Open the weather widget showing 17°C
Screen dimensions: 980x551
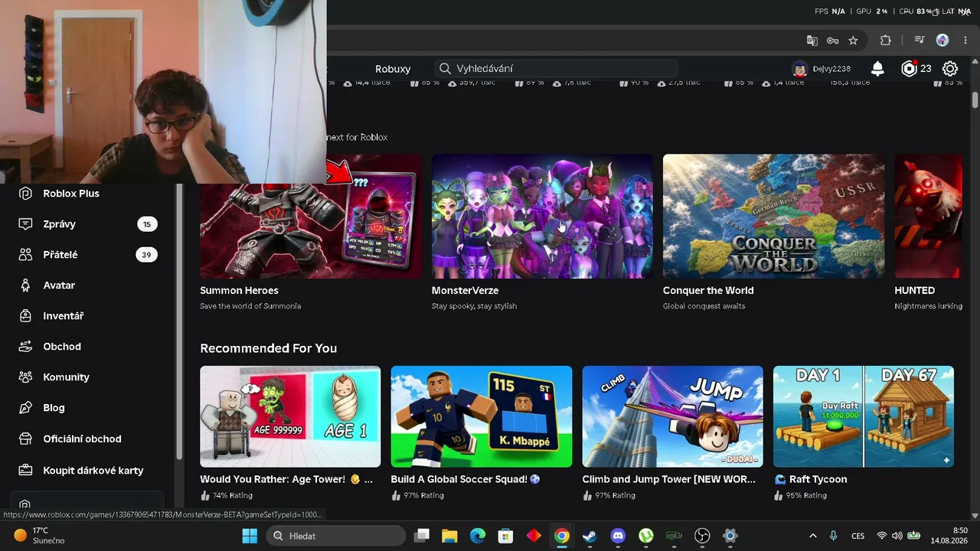(40, 536)
